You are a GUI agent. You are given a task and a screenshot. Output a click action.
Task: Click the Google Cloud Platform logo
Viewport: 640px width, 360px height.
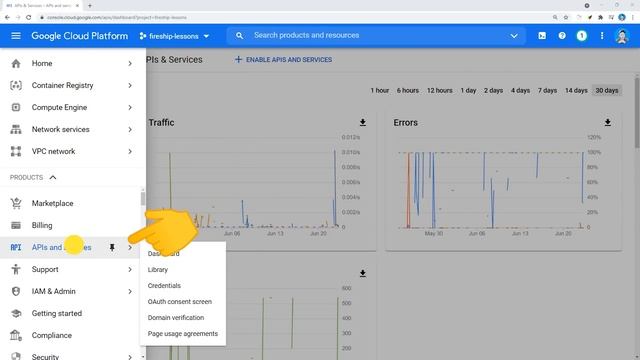click(80, 36)
